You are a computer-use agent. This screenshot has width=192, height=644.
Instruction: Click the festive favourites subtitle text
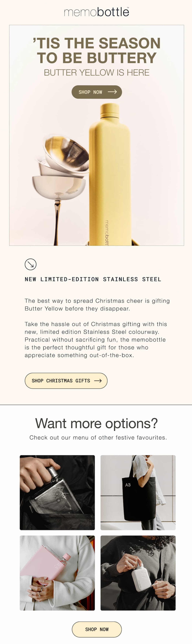coord(98,438)
